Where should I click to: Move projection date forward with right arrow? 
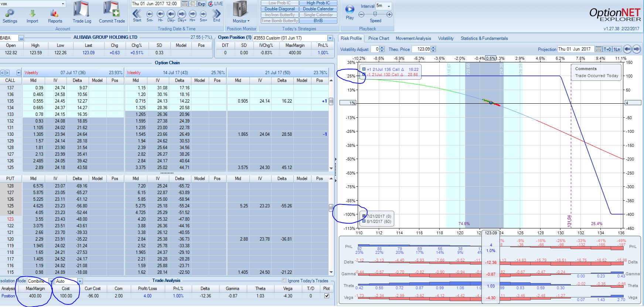(636, 49)
